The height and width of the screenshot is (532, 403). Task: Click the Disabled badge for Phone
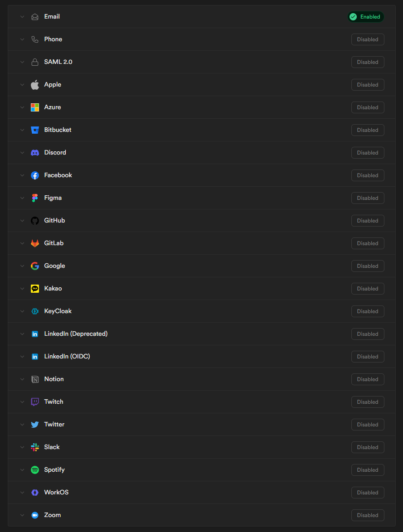click(x=368, y=39)
